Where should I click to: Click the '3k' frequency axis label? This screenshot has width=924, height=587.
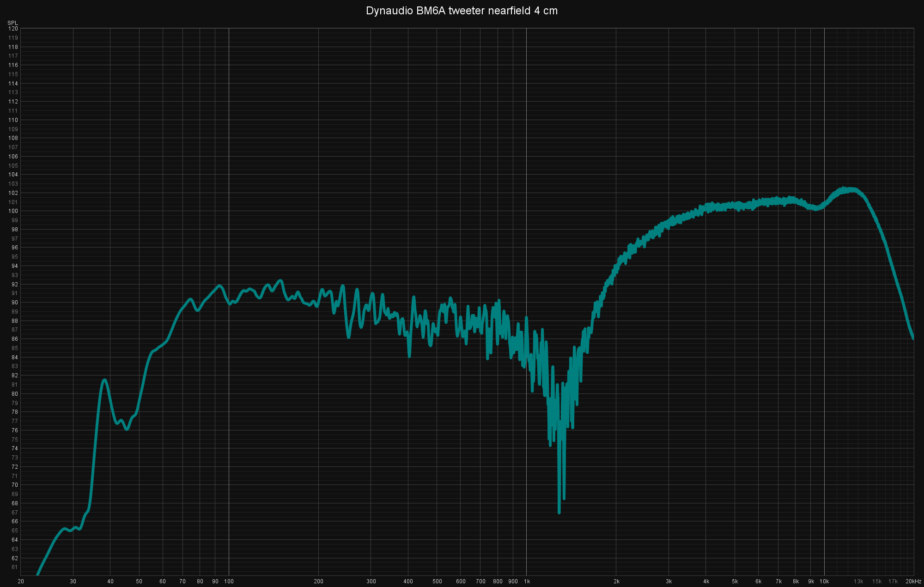669,581
